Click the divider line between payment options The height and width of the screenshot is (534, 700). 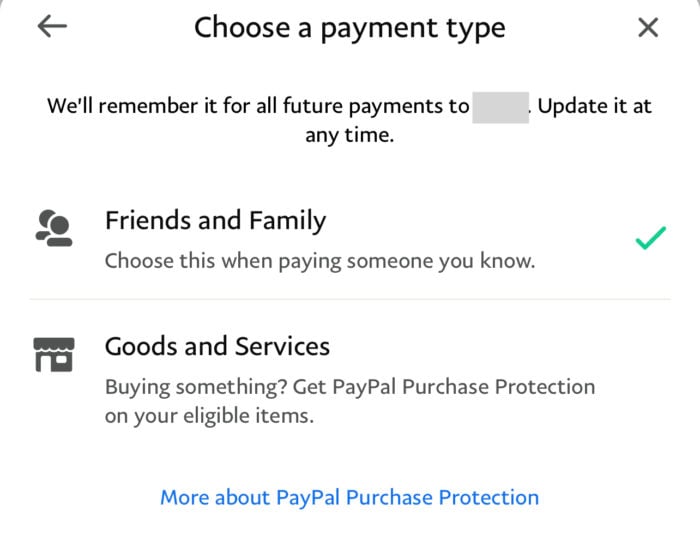[x=350, y=299]
